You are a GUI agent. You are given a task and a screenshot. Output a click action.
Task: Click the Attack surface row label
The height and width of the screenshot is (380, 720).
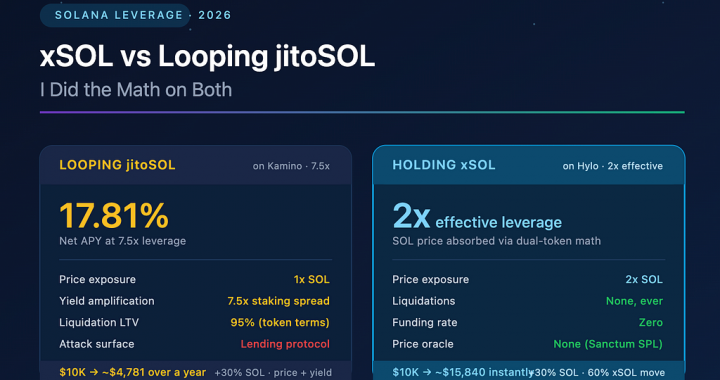(x=97, y=344)
